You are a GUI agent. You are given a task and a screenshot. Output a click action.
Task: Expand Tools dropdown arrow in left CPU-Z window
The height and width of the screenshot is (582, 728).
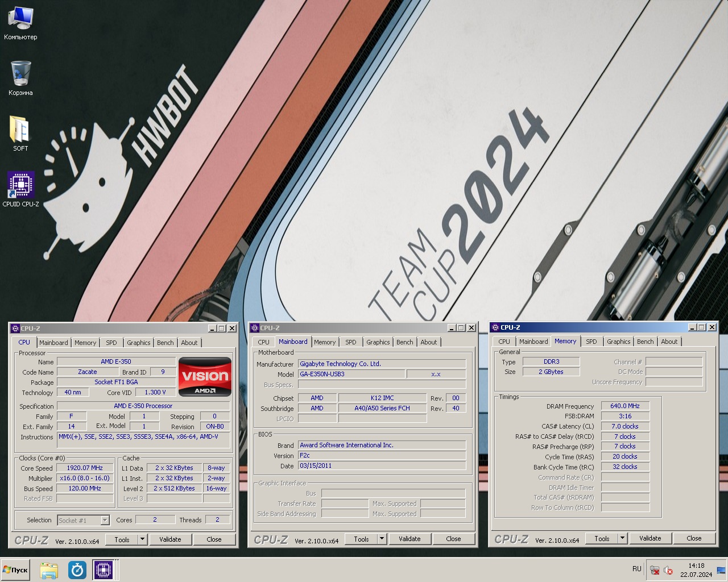tap(142, 540)
